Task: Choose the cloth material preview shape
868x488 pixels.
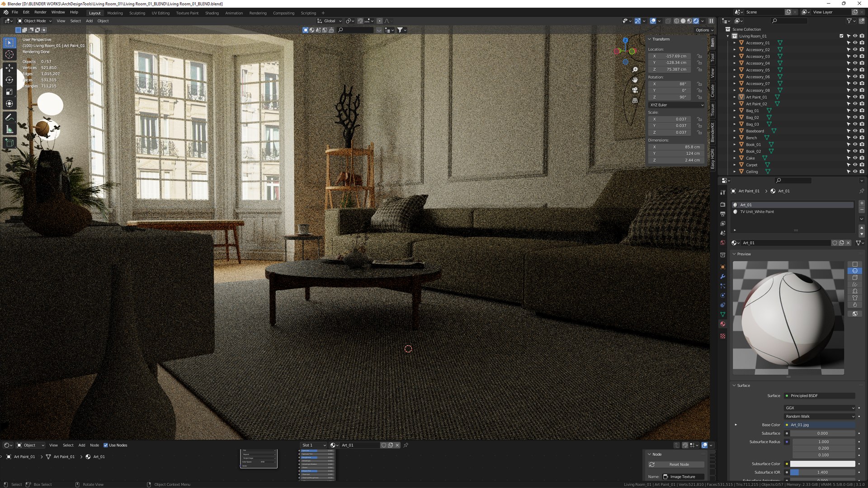Action: (855, 298)
